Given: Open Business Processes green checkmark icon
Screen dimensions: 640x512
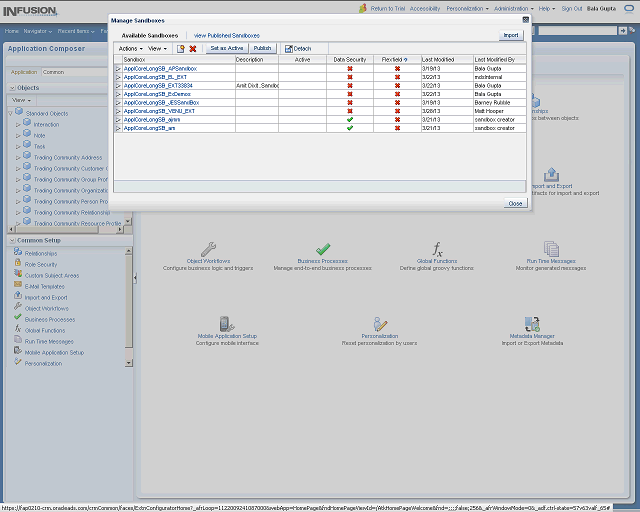Looking at the screenshot, I should [x=323, y=248].
